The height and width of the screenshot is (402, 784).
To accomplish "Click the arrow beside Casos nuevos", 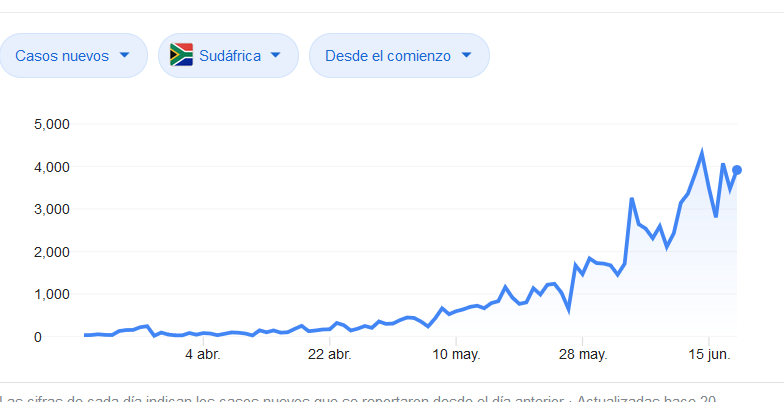I will pos(125,55).
